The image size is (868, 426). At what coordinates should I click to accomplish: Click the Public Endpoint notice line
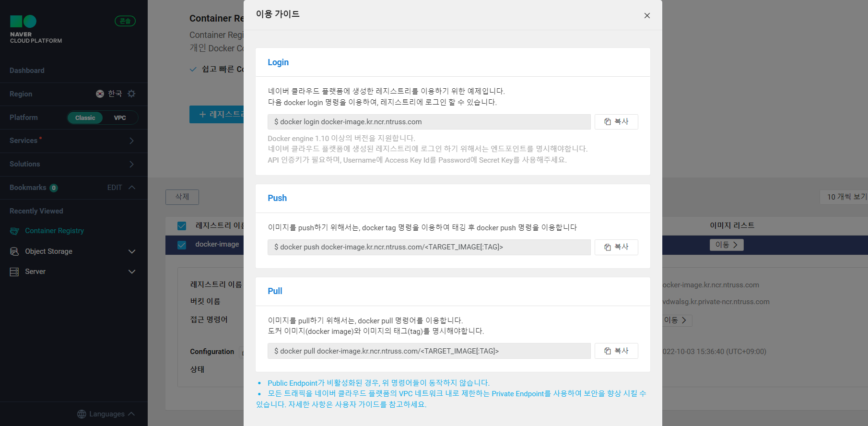pos(378,383)
